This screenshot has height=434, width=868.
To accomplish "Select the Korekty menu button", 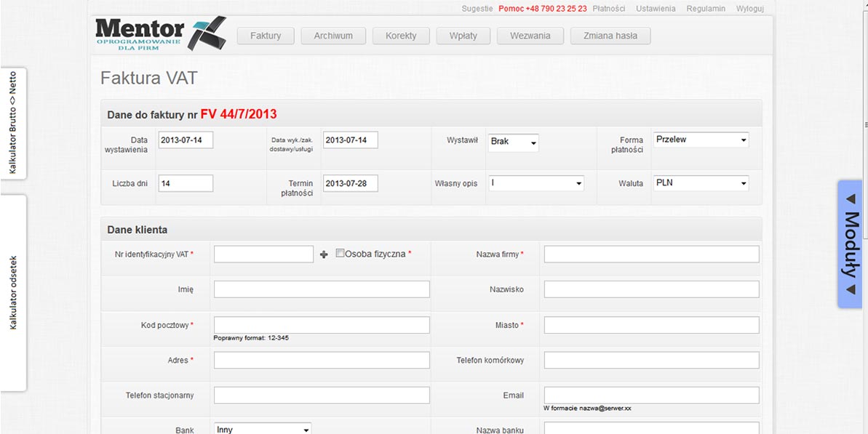I will [401, 36].
